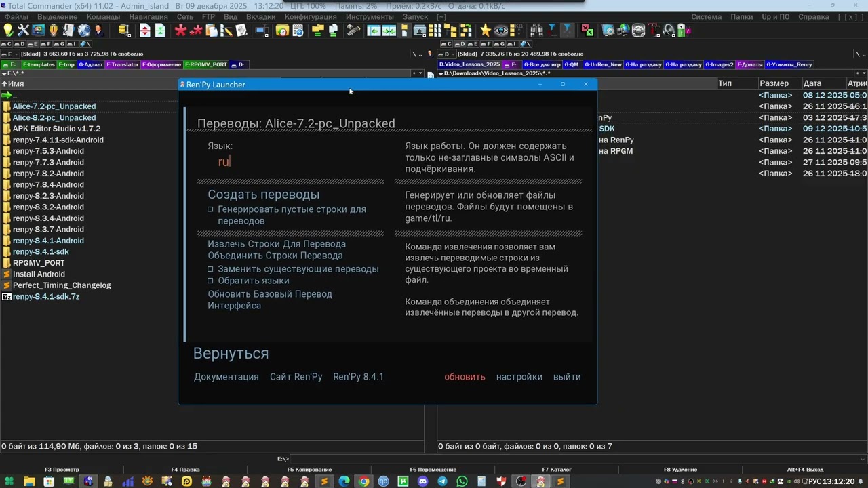The image size is (868, 488).
Task: Click the calendar clock toolbar icon
Action: pyautogui.click(x=298, y=30)
